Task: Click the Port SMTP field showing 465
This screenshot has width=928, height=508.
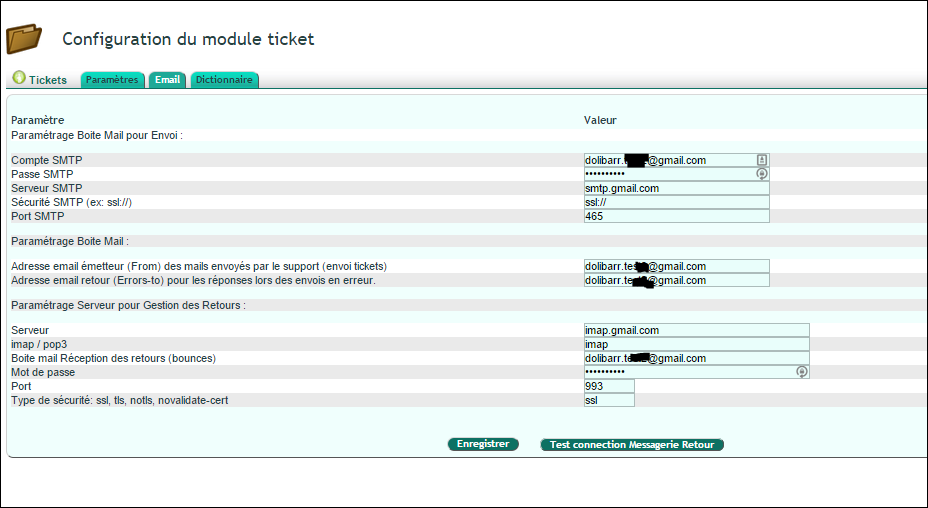Action: click(676, 217)
